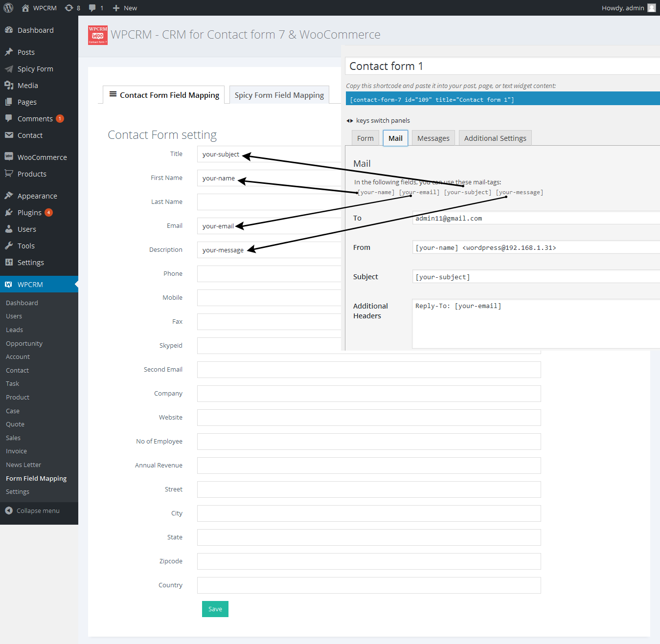Click the Posts pin icon
Image resolution: width=660 pixels, height=644 pixels.
pyautogui.click(x=9, y=52)
